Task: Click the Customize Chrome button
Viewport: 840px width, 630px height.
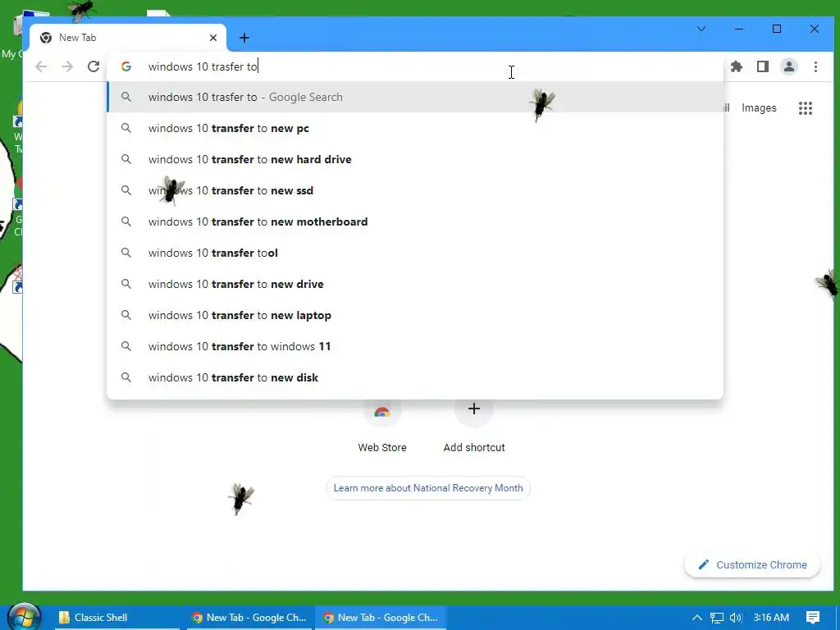Action: click(752, 564)
